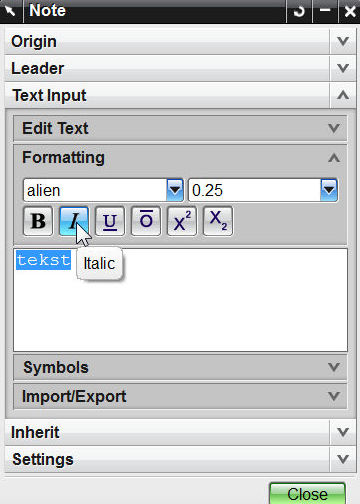Toggle the Italic formatting button
Image resolution: width=360 pixels, height=504 pixels.
point(74,221)
